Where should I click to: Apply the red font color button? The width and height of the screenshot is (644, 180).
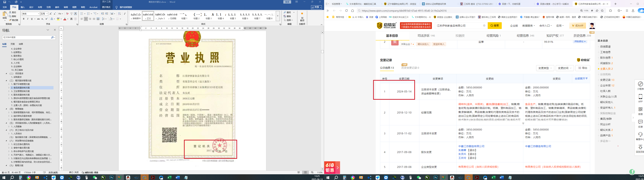65,19
